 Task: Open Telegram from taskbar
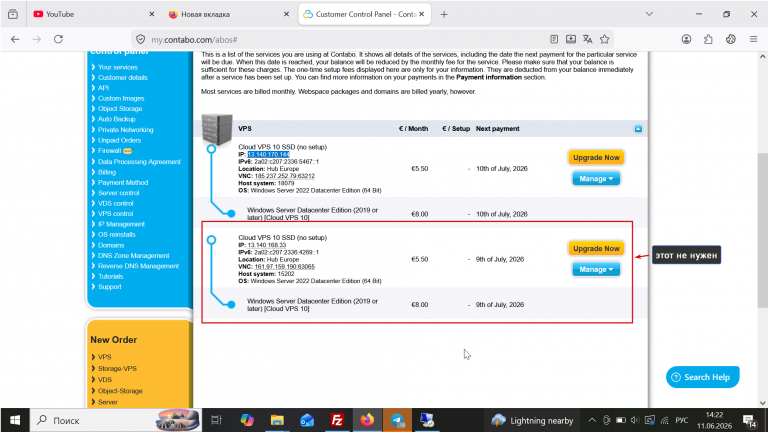coord(397,420)
